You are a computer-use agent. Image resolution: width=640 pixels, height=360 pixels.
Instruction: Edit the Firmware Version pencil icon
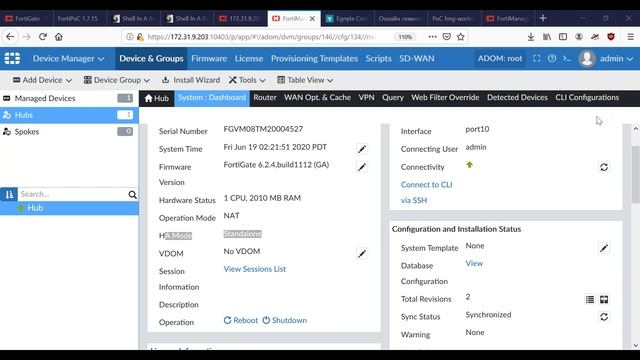pyautogui.click(x=362, y=167)
